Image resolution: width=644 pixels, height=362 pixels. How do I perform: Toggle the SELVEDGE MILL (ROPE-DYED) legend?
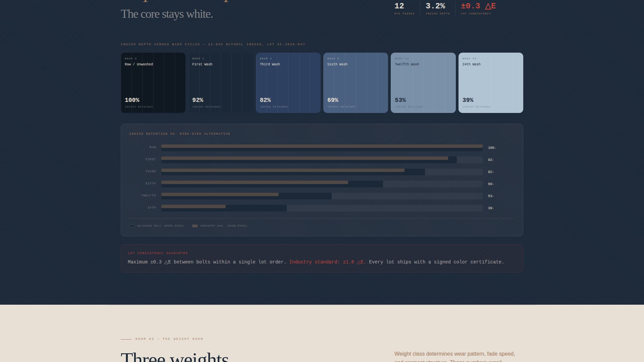tap(157, 226)
